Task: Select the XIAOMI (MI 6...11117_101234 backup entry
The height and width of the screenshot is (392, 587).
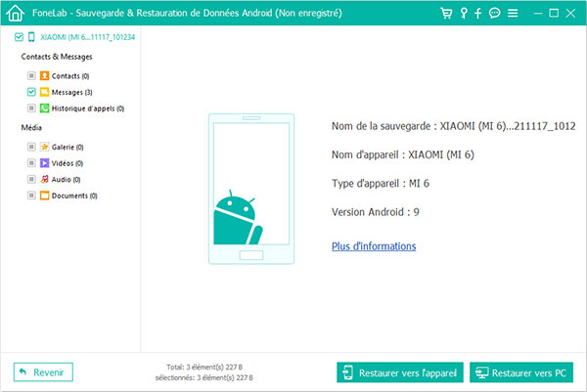Action: [88, 37]
